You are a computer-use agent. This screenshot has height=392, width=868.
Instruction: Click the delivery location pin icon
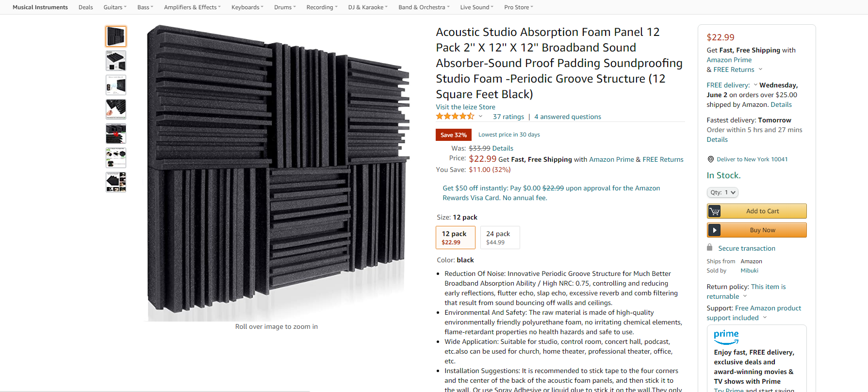pos(710,159)
